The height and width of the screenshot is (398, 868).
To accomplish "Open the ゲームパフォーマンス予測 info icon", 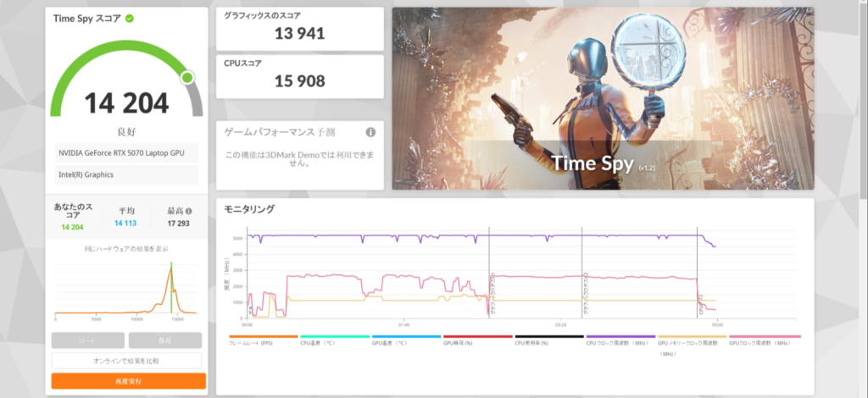I will (370, 132).
